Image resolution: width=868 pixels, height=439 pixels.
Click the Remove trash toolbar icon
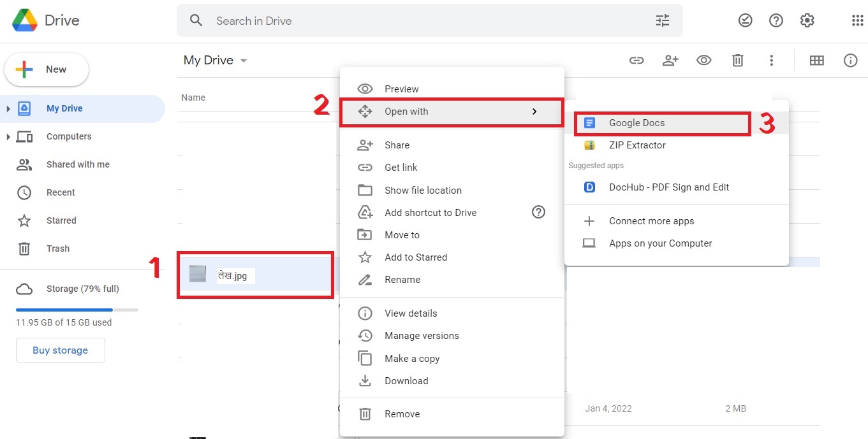[738, 61]
